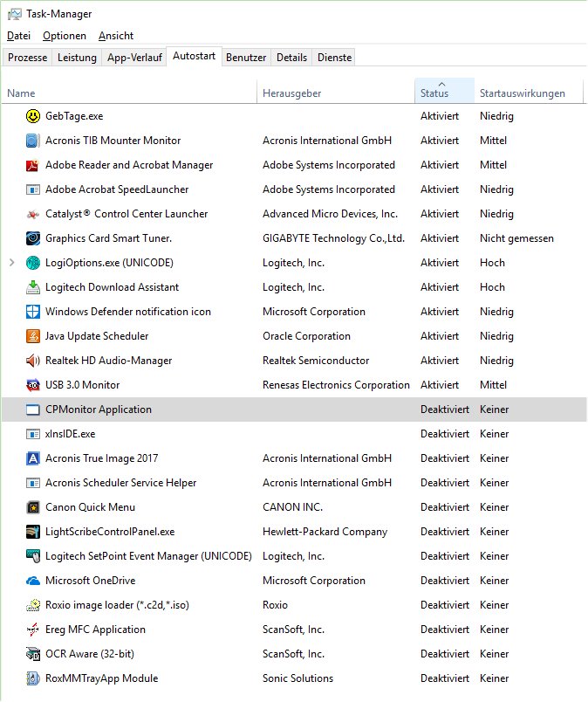The image size is (588, 702).
Task: Click the Microsoft OneDrive cloud icon
Action: coord(32,582)
